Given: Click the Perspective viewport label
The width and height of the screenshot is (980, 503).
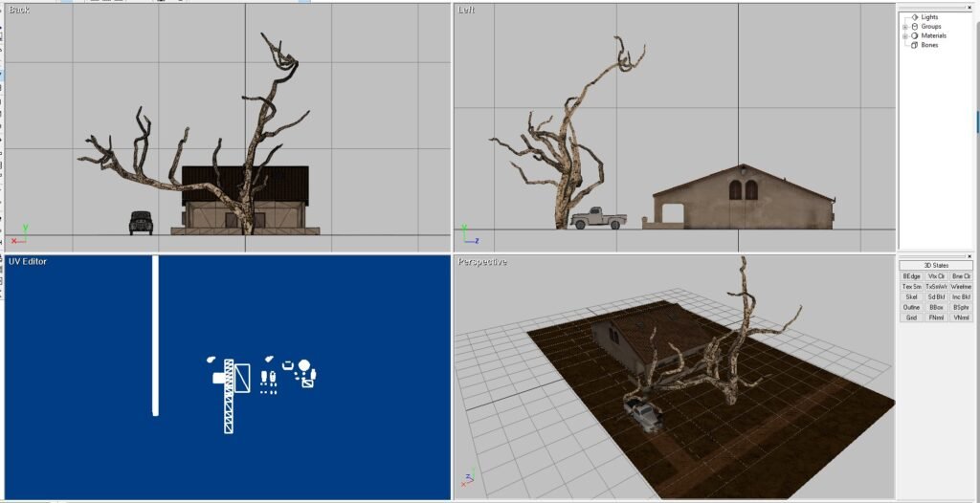Looking at the screenshot, I should click(x=482, y=262).
